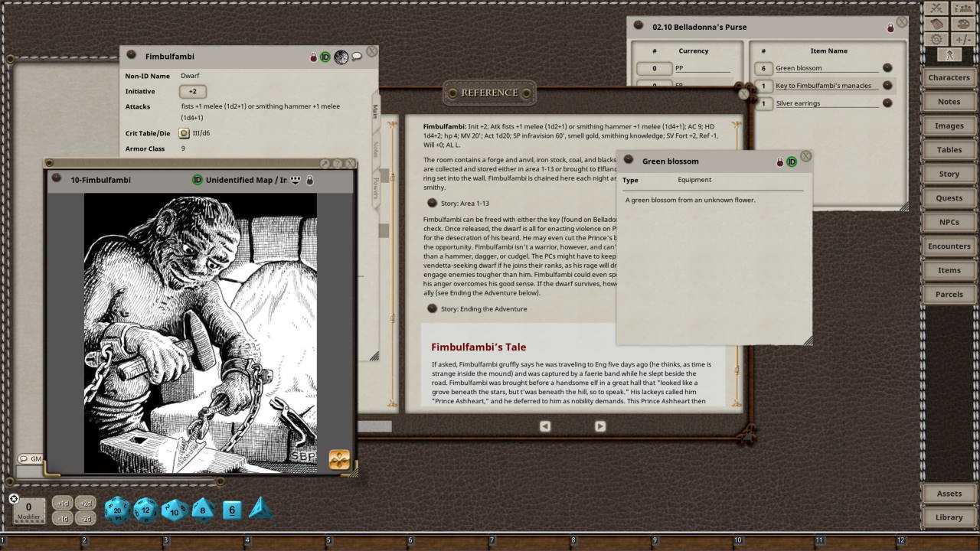Expand the image toolbar dropdown arrow
The image size is (980, 551).
(295, 180)
